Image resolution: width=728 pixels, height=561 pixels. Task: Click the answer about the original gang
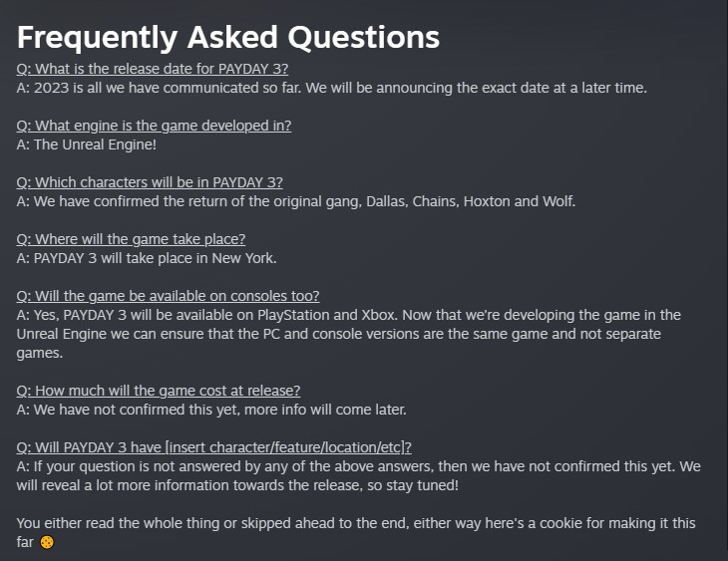click(296, 201)
